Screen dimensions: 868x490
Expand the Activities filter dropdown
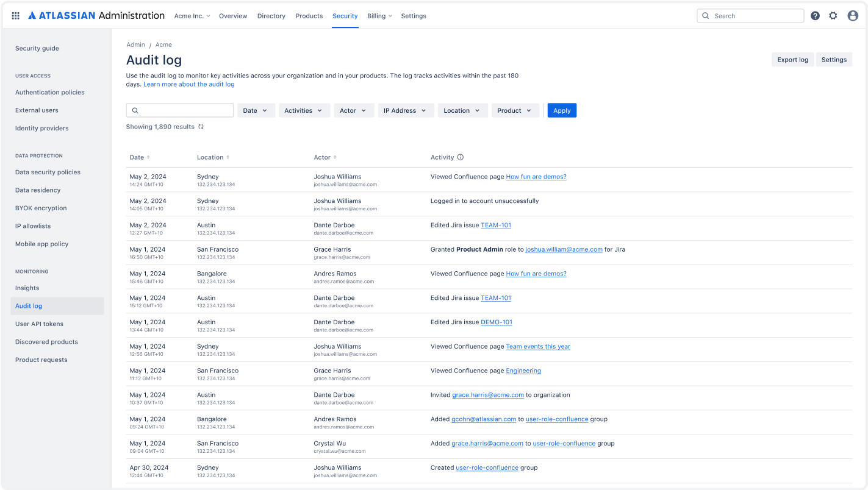[x=304, y=110]
